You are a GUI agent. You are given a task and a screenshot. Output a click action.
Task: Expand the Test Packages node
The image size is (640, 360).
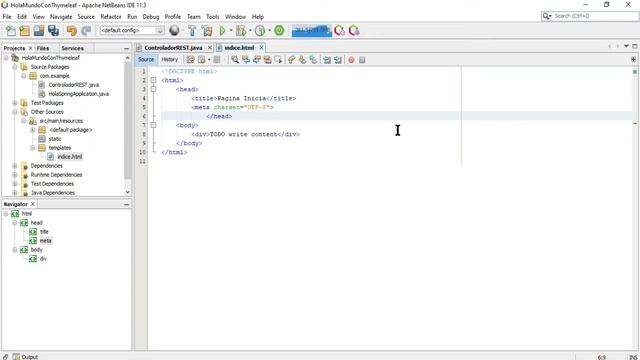[15, 103]
